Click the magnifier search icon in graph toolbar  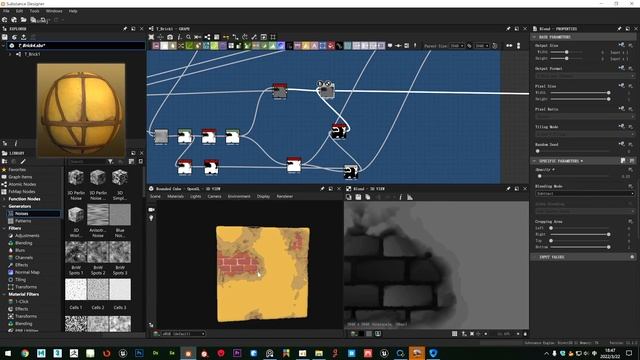(189, 37)
